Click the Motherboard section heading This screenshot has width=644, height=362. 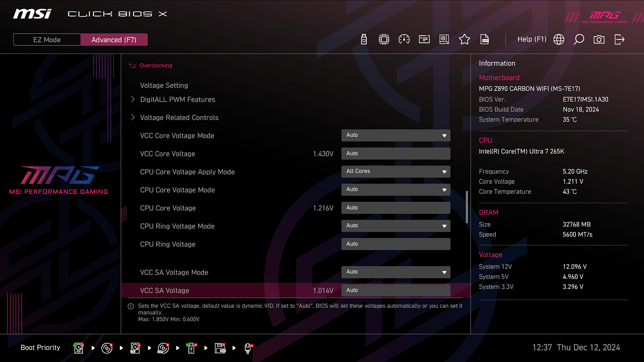[x=499, y=78]
